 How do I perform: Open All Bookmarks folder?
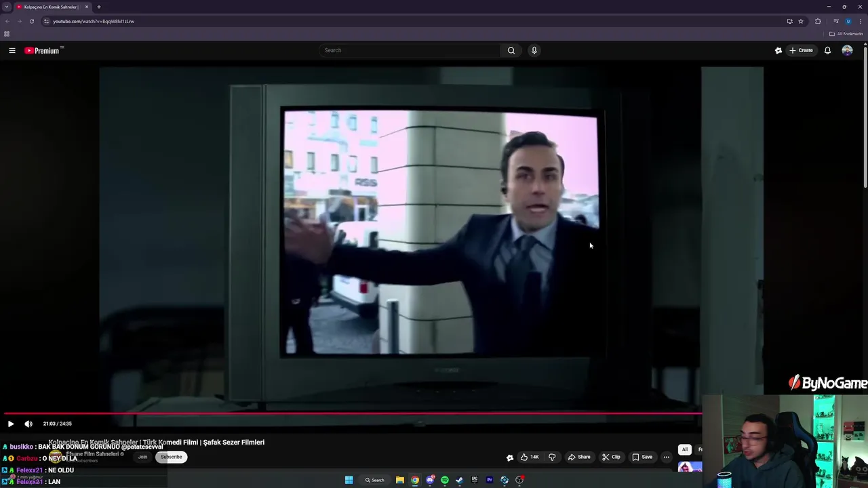tap(846, 34)
